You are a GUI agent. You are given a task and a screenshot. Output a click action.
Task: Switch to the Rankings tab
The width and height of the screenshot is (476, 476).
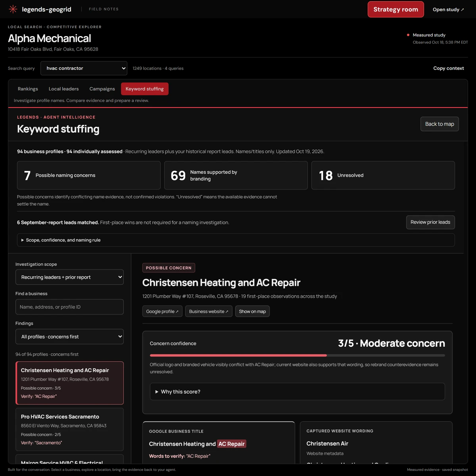click(x=28, y=89)
